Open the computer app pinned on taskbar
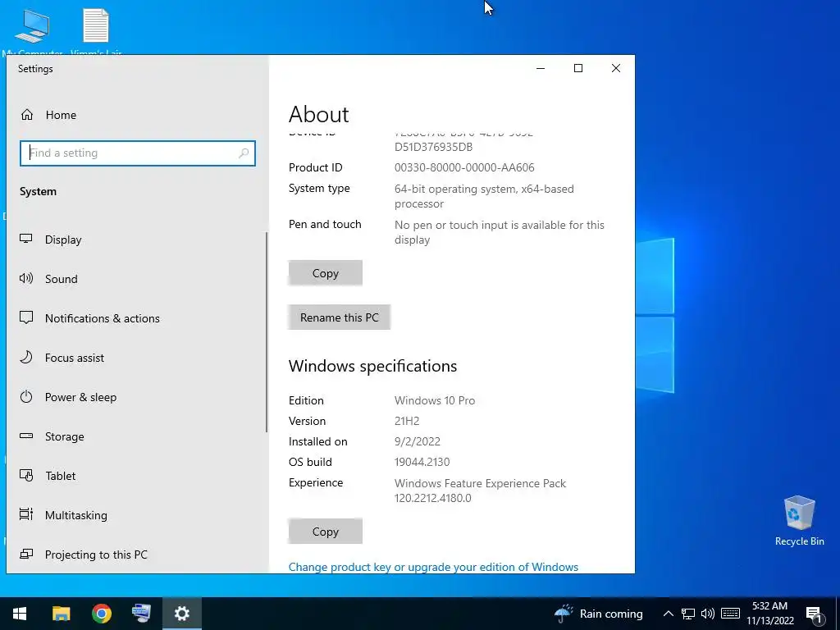840x630 pixels. pos(141,614)
